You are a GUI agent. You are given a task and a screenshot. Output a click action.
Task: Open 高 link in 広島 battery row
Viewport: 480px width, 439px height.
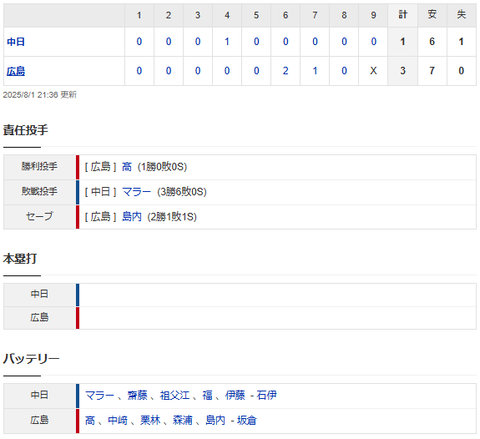pyautogui.click(x=90, y=420)
